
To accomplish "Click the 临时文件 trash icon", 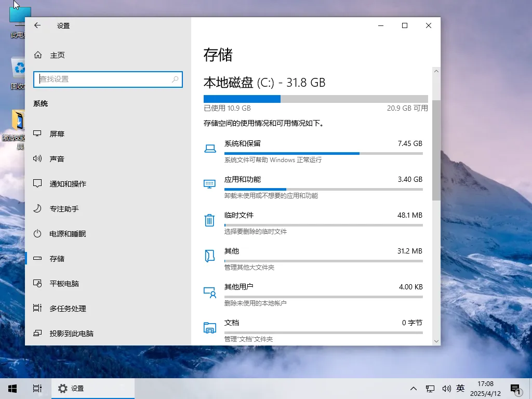I will (x=209, y=220).
